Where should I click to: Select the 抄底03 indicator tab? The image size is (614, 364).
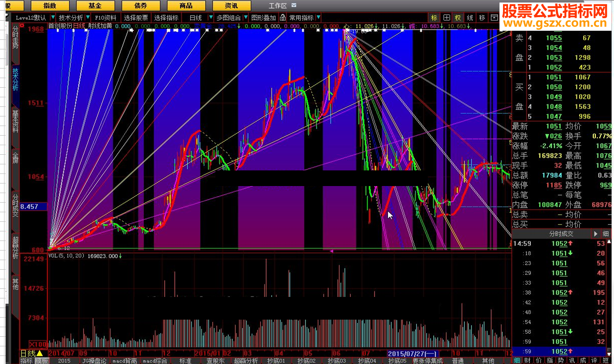[337, 360]
